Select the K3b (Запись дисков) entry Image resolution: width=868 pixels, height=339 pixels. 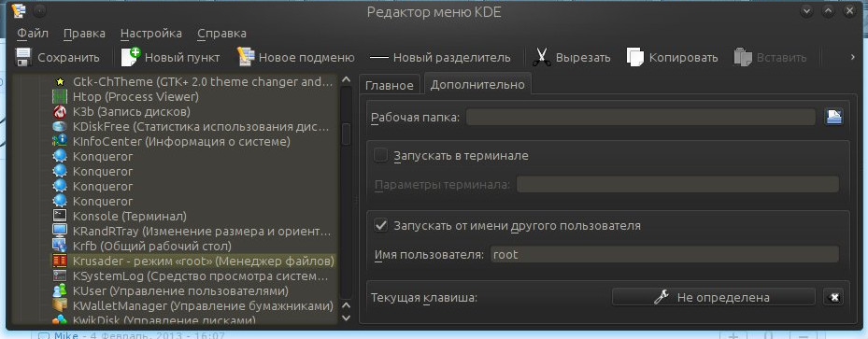132,112
